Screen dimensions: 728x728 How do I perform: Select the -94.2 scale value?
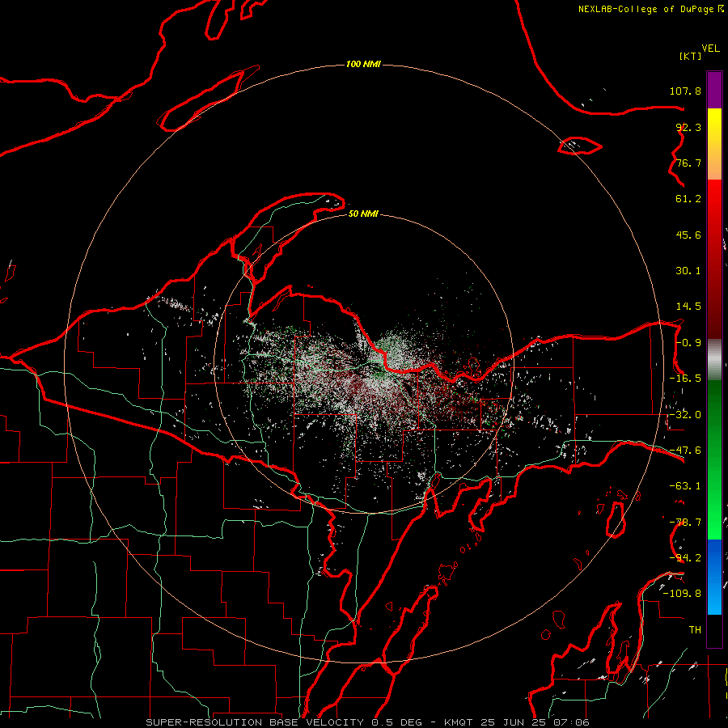(685, 558)
